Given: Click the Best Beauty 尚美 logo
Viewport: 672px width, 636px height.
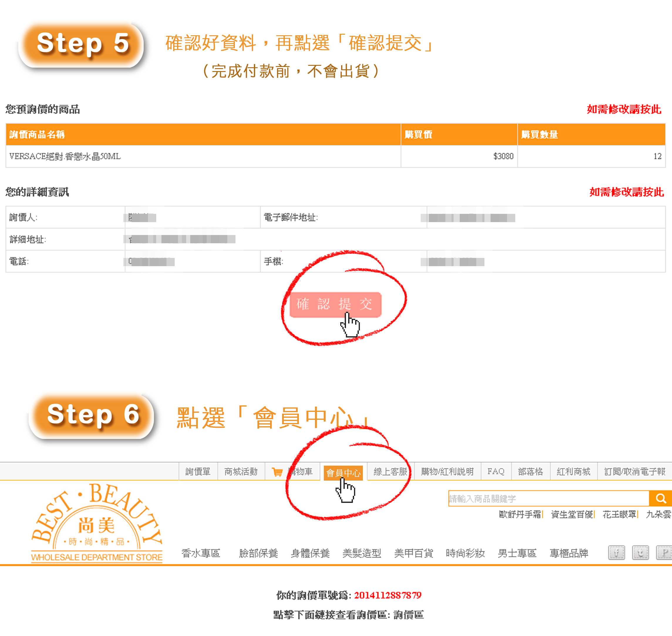Looking at the screenshot, I should tap(97, 524).
